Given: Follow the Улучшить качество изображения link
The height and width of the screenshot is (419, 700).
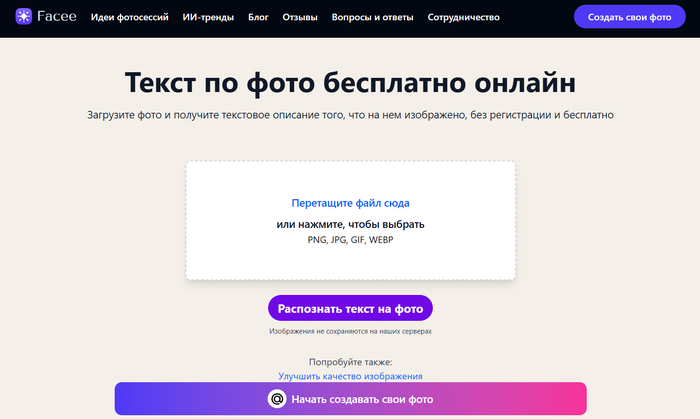Looking at the screenshot, I should pyautogui.click(x=350, y=376).
